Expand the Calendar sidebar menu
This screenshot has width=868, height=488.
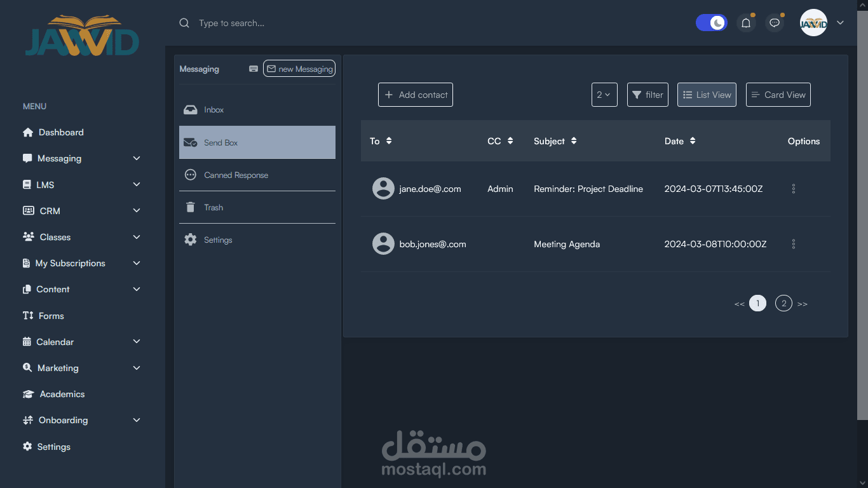pyautogui.click(x=137, y=342)
